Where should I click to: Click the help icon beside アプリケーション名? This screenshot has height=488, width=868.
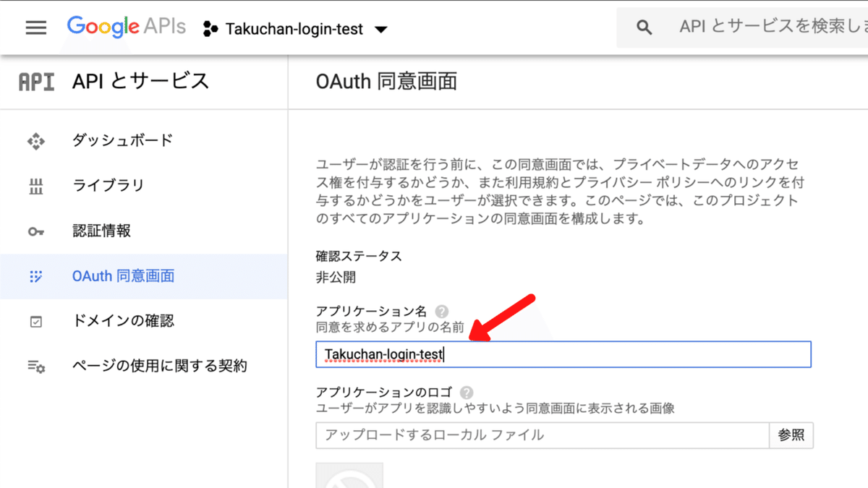coord(443,312)
